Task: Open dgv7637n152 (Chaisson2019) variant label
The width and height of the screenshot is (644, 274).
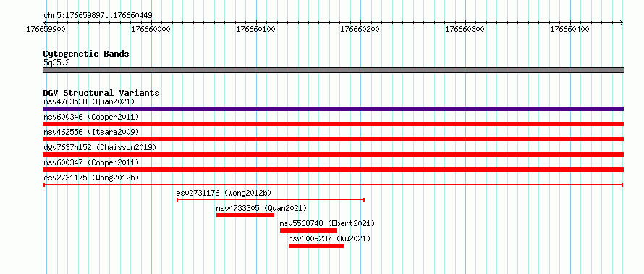Action: [100, 147]
